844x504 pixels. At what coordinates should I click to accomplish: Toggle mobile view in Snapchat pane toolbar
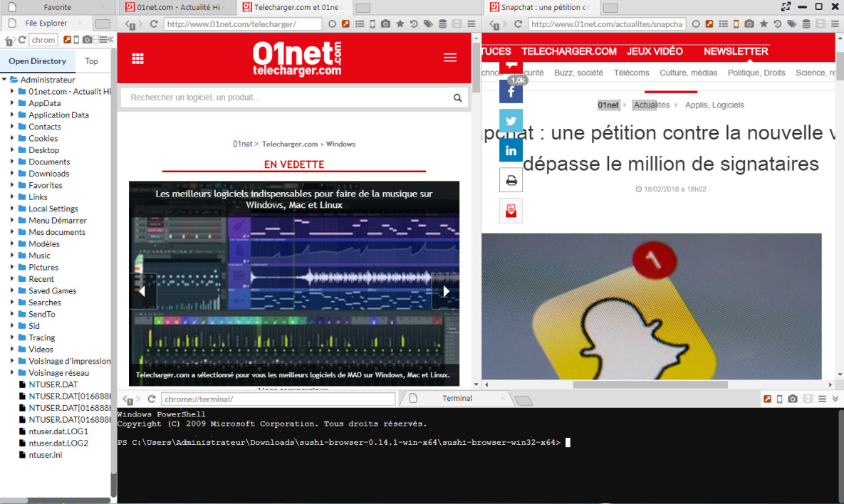(736, 24)
